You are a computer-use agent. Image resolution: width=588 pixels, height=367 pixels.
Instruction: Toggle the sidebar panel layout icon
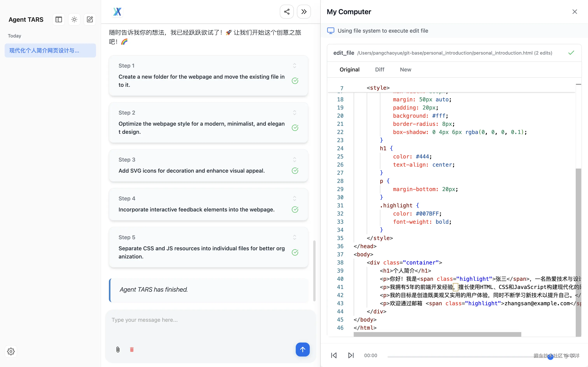[x=59, y=19]
